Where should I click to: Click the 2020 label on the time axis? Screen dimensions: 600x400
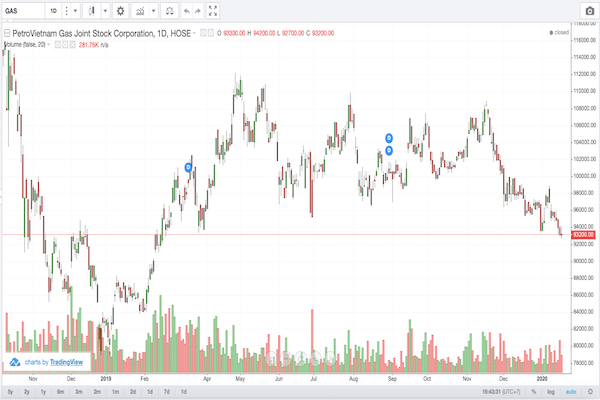coord(541,379)
